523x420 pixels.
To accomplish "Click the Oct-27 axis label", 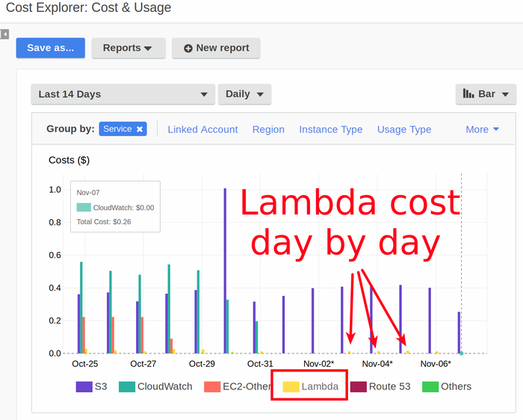I will click(x=143, y=364).
